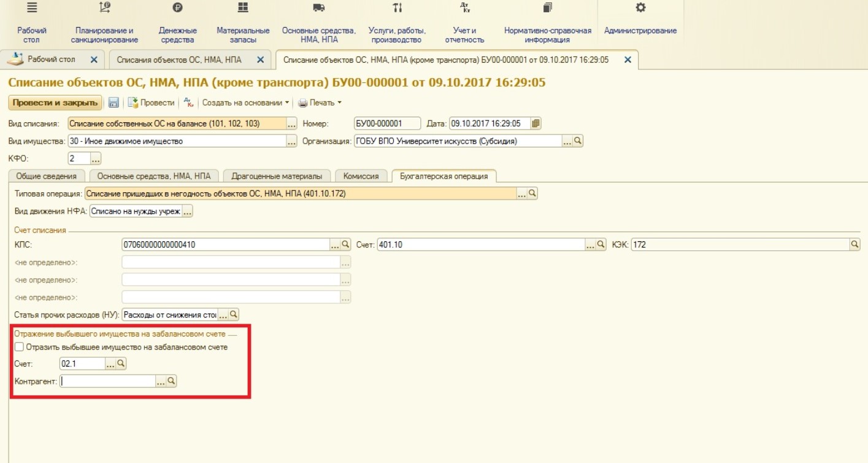The image size is (868, 463).
Task: Enable Отразить выбывшее имущество на забалансовом счете checkbox
Action: [19, 347]
